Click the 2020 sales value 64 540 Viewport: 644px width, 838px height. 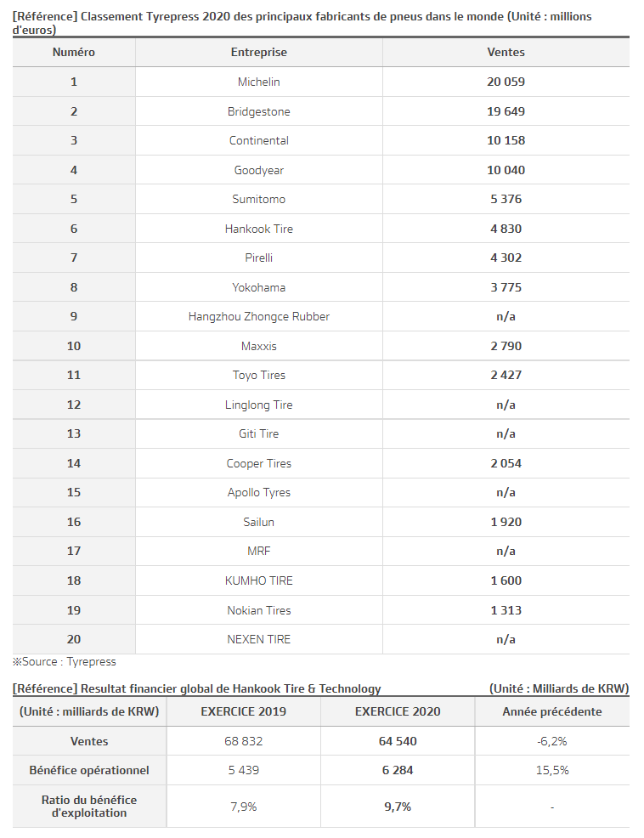pos(398,741)
